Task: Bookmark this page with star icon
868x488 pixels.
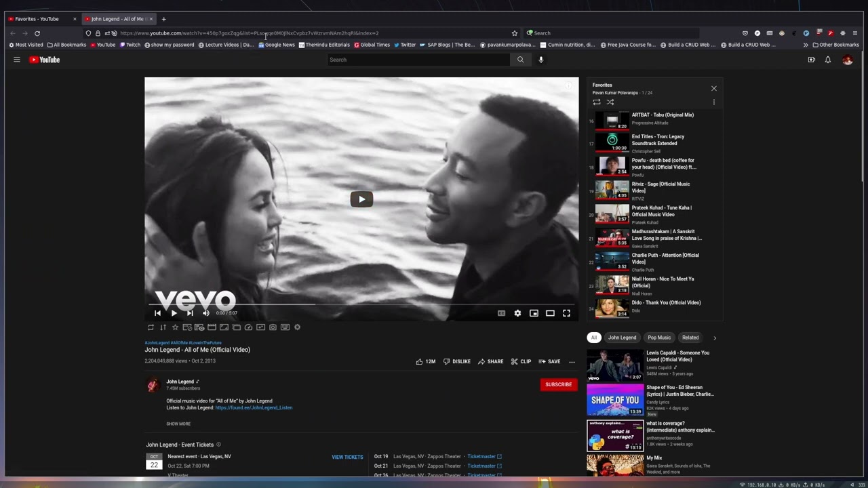Action: pos(515,33)
